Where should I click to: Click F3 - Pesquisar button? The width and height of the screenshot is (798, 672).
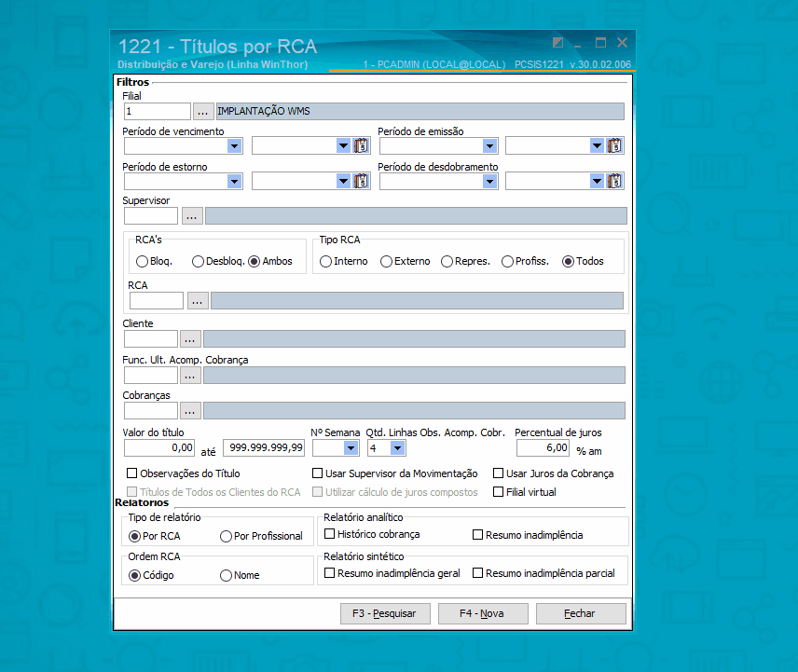pos(385,613)
